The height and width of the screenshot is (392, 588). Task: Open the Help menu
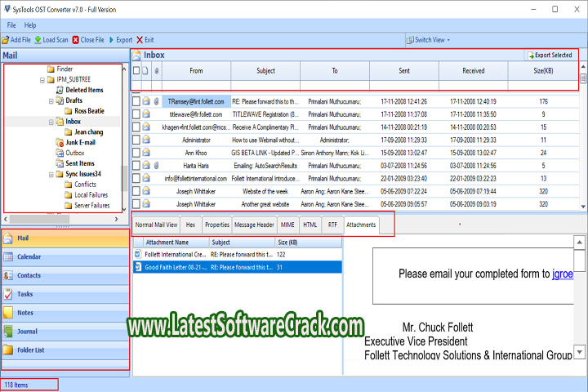coord(30,25)
